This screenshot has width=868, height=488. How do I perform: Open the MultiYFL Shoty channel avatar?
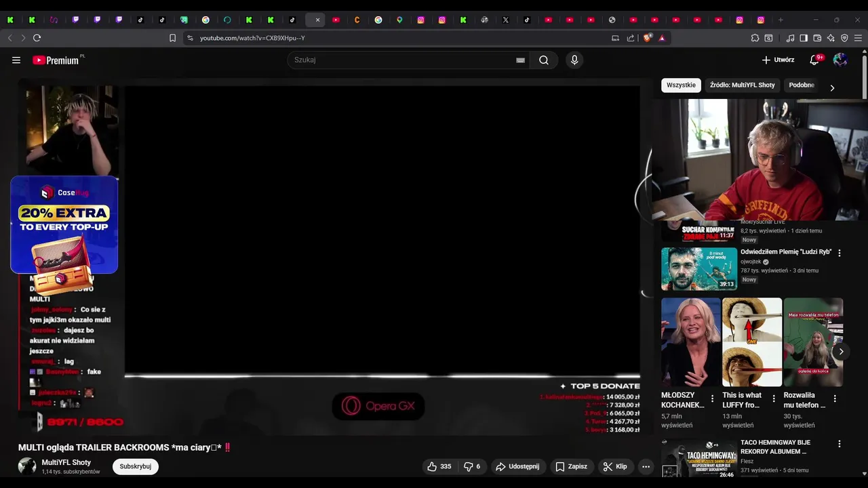27,466
